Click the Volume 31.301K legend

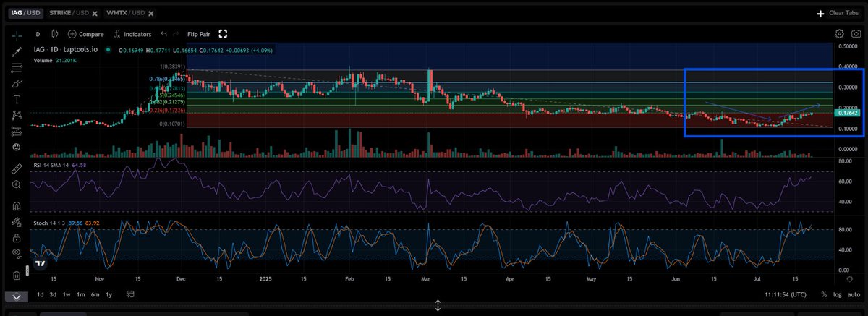54,59
